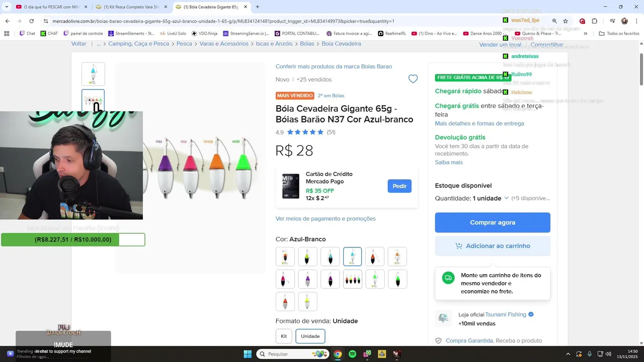Add product to favorites with heart icon
The height and width of the screenshot is (362, 644).
pos(413,79)
